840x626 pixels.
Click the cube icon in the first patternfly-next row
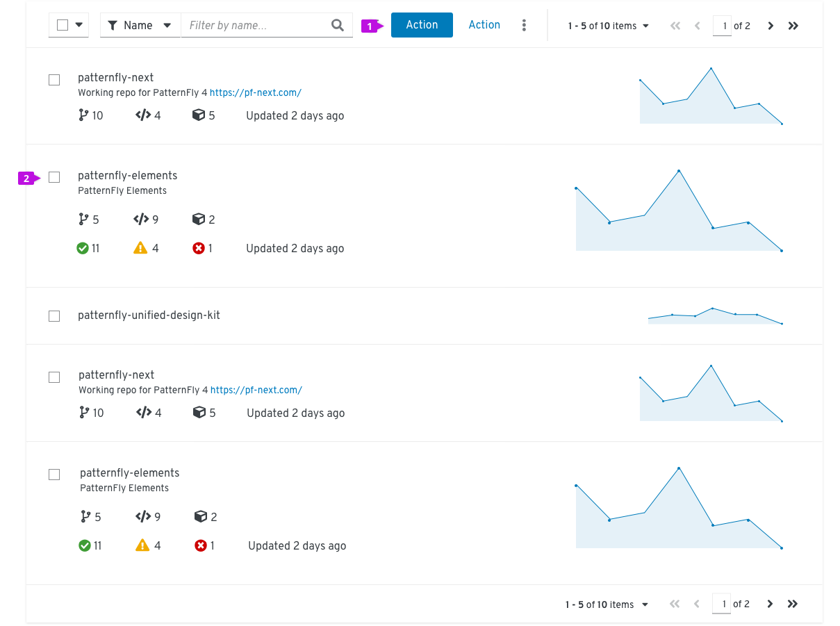(x=199, y=115)
